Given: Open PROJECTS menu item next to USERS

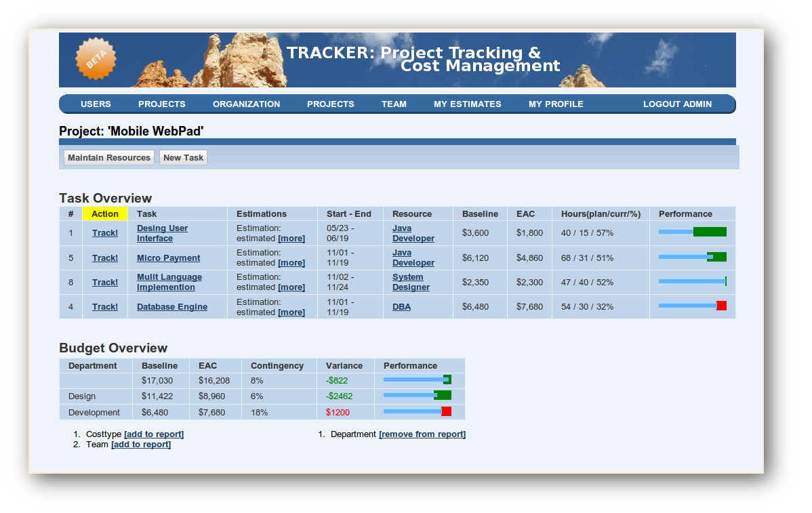Looking at the screenshot, I should (161, 104).
